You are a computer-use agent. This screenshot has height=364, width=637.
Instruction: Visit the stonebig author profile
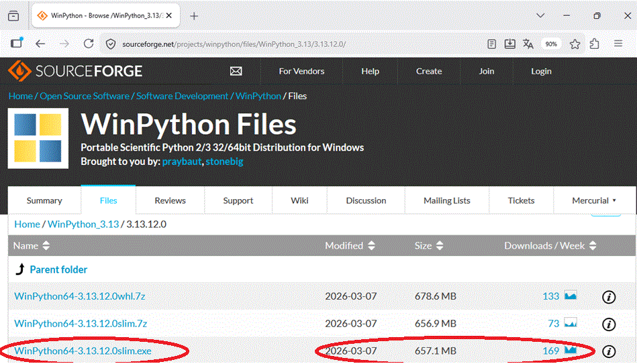tap(224, 162)
